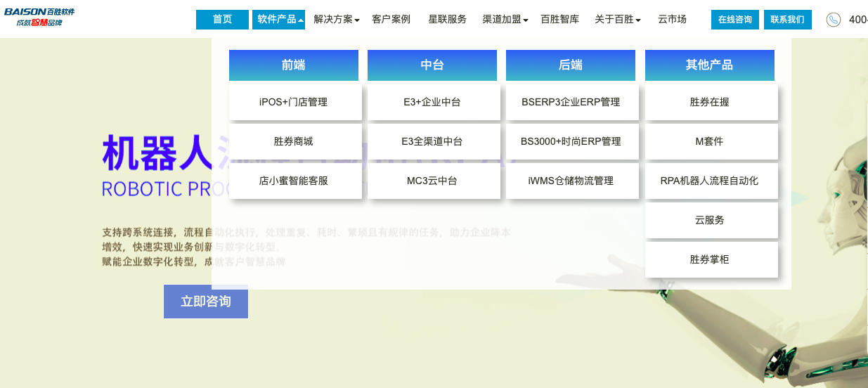
Task: Click the 在线咨询 button
Action: (734, 20)
